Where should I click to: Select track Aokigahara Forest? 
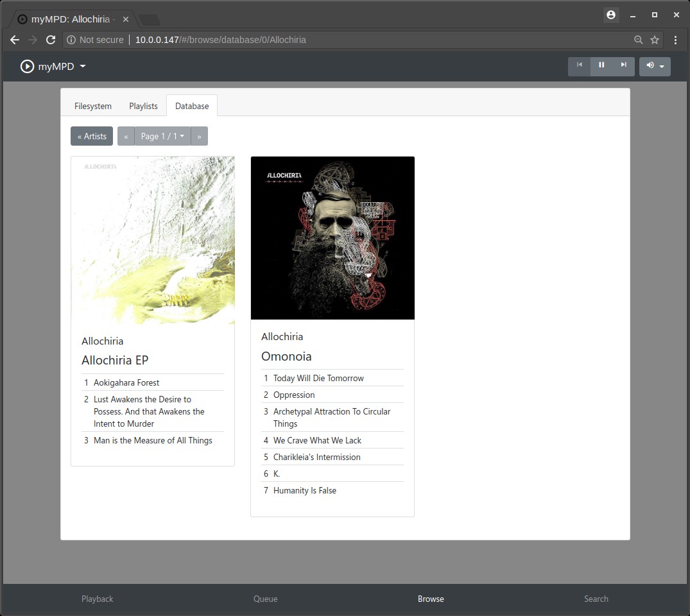(x=153, y=382)
